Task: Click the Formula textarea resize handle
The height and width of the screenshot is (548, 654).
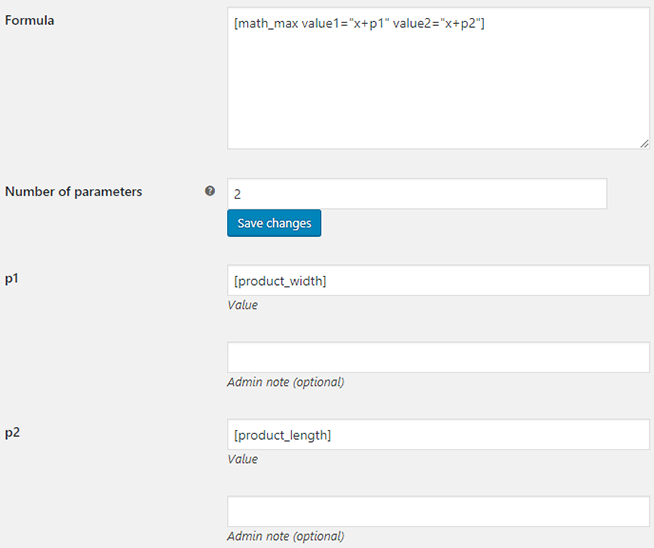Action: [644, 143]
